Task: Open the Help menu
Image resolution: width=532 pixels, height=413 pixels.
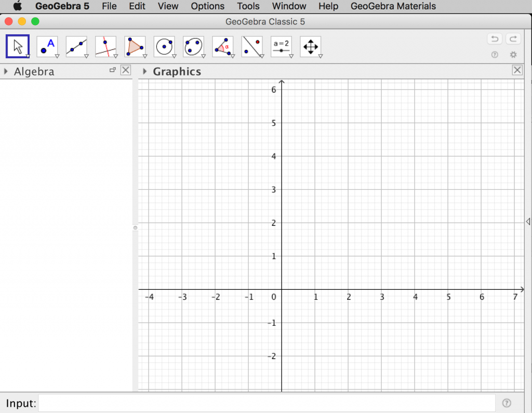Action: point(328,6)
